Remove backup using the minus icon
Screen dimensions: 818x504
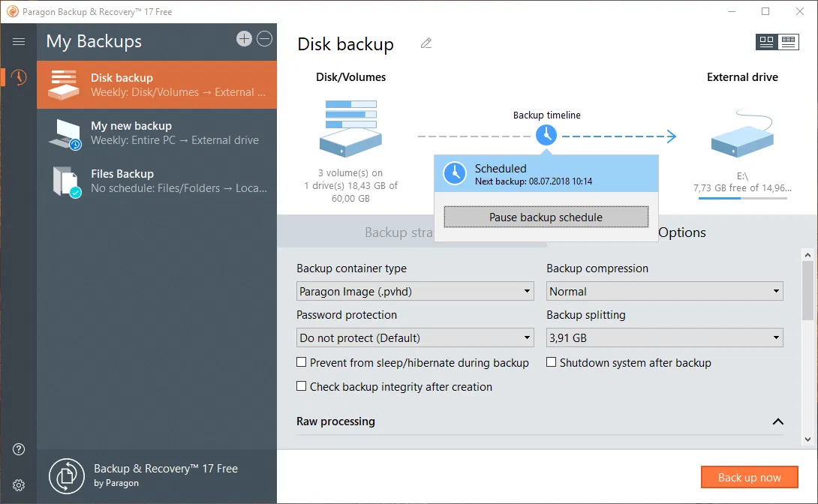coord(265,39)
